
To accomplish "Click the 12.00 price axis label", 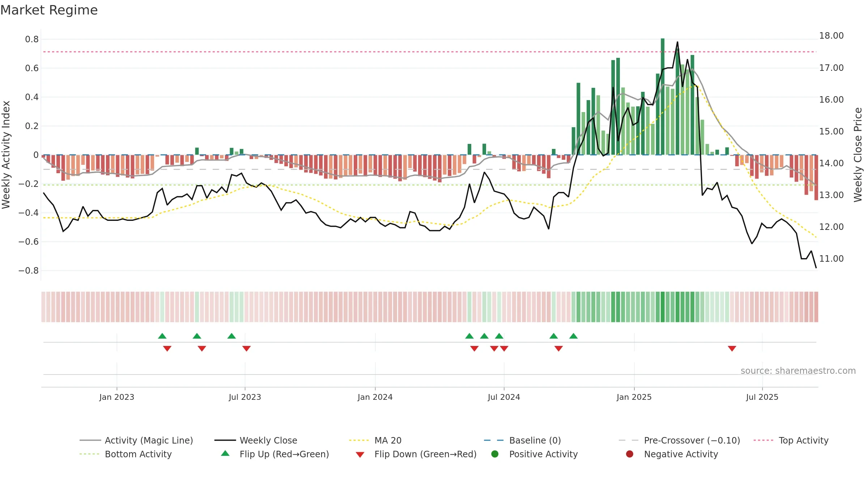I will tap(831, 227).
